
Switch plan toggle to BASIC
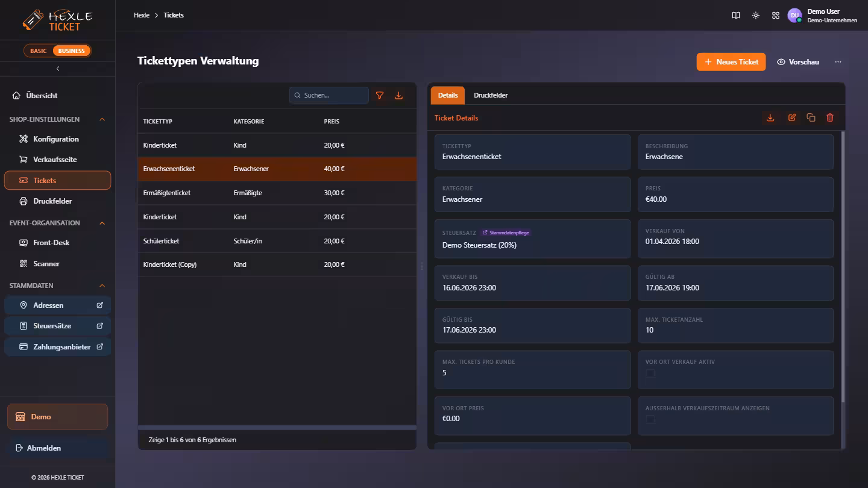coord(39,51)
